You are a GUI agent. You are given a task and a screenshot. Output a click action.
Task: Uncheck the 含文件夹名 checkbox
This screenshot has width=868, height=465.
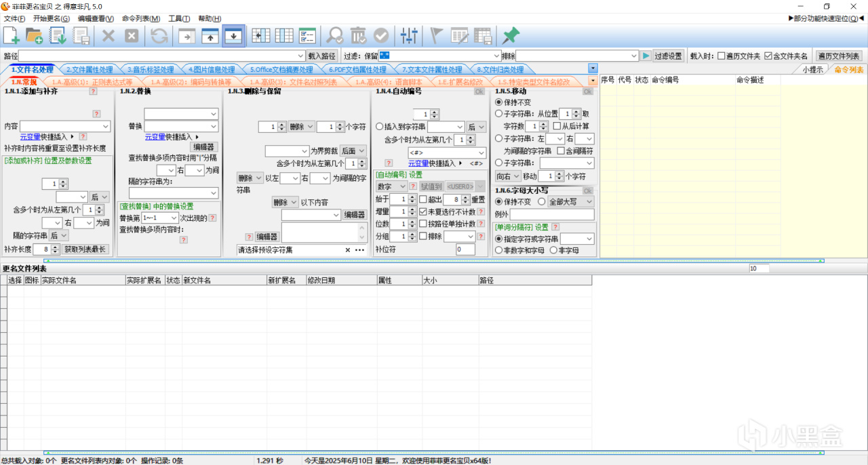click(768, 56)
